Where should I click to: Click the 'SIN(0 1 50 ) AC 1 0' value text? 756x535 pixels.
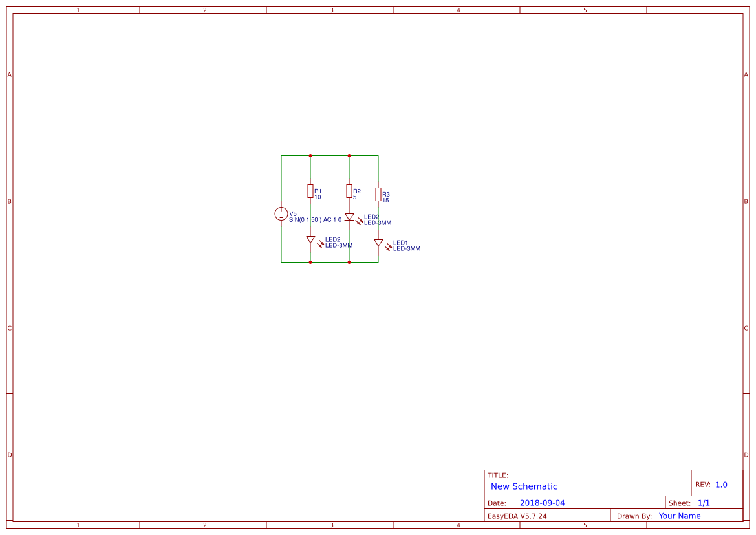[316, 220]
